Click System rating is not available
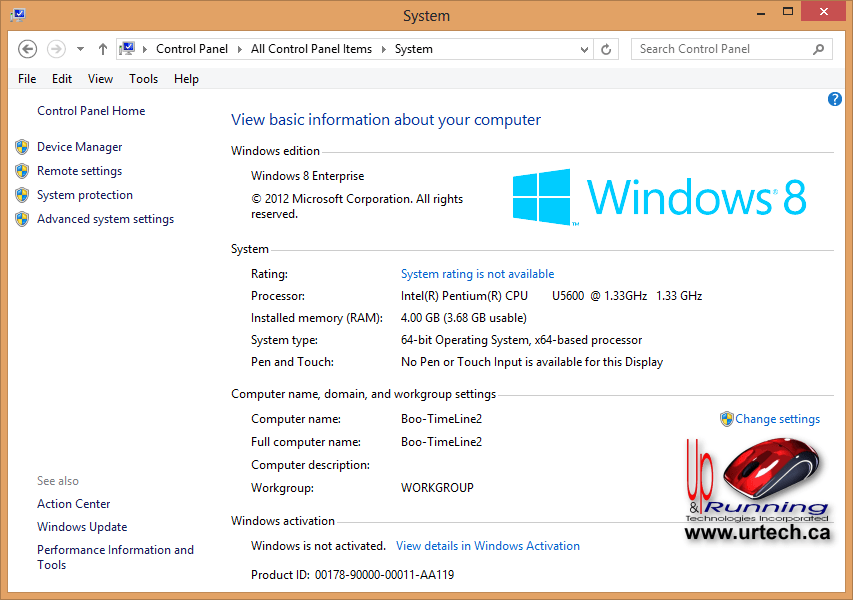This screenshot has height=600, width=853. [477, 273]
